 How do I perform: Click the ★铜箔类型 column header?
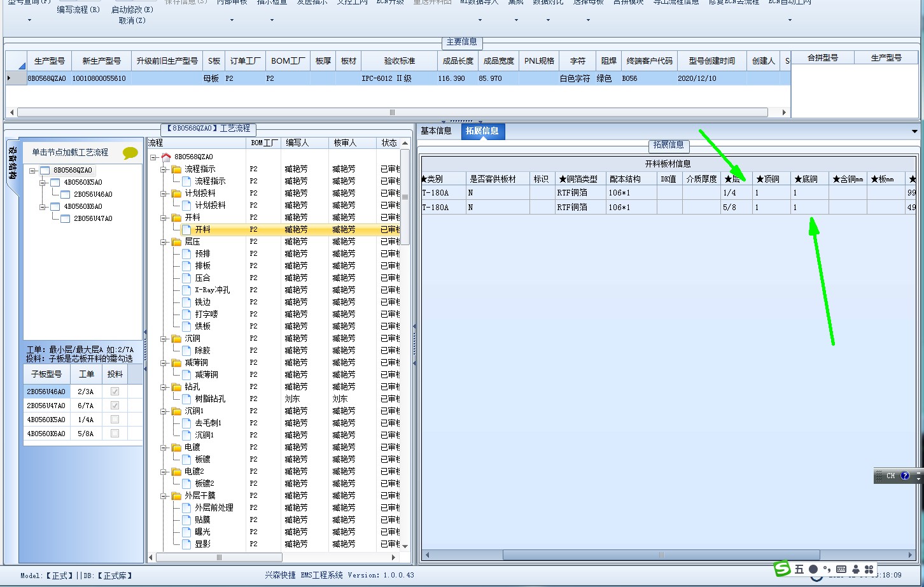(579, 179)
